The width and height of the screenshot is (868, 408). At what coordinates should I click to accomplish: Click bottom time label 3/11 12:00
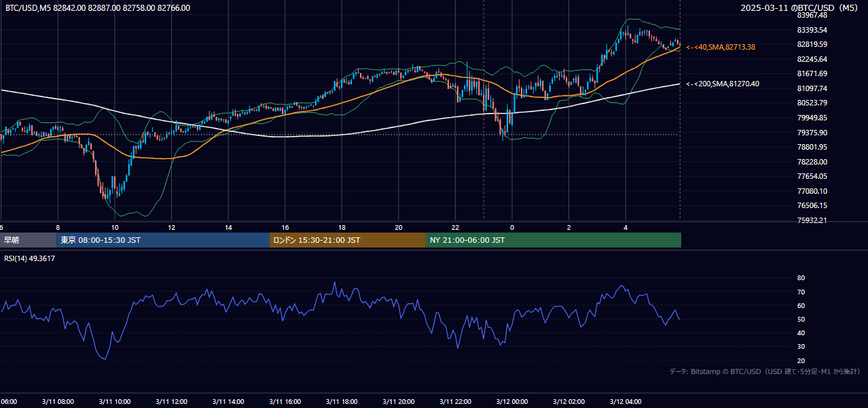click(171, 402)
